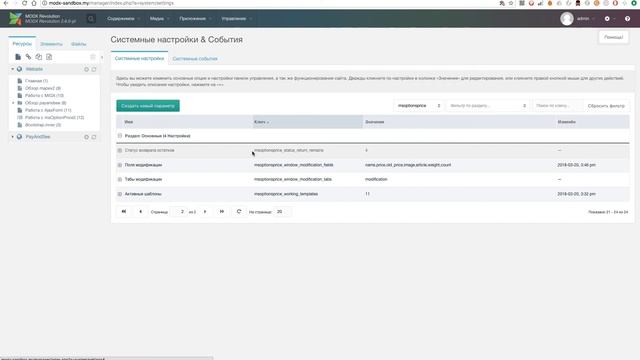Viewport: 640px width, 360px height.
Task: Open the msoptionsprice namespace dropdown
Action: click(x=419, y=106)
